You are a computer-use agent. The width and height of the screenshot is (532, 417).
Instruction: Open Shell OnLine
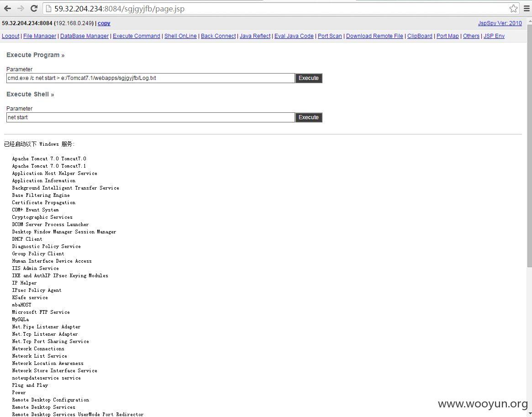[x=180, y=36]
